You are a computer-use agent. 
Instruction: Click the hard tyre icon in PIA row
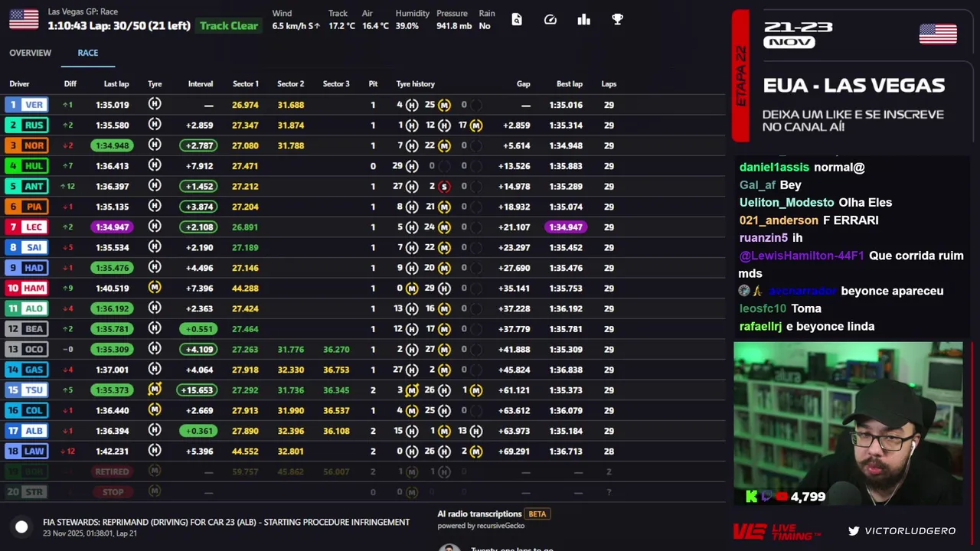pos(155,206)
